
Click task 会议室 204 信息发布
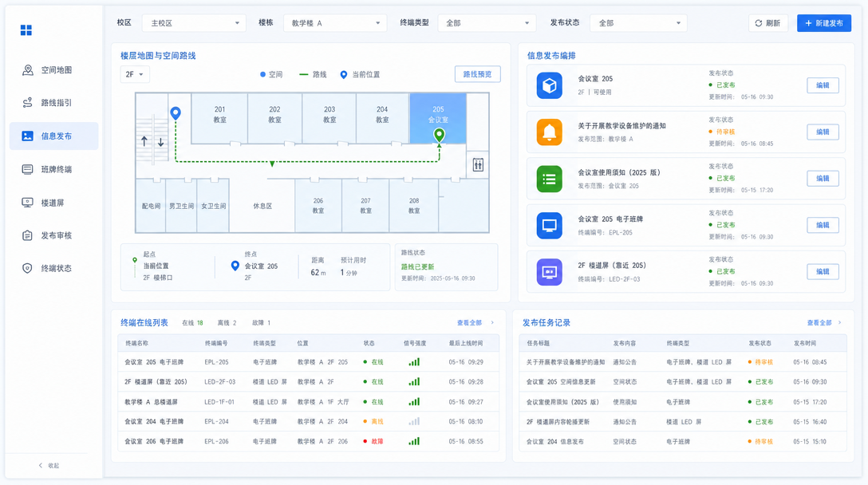tap(554, 442)
